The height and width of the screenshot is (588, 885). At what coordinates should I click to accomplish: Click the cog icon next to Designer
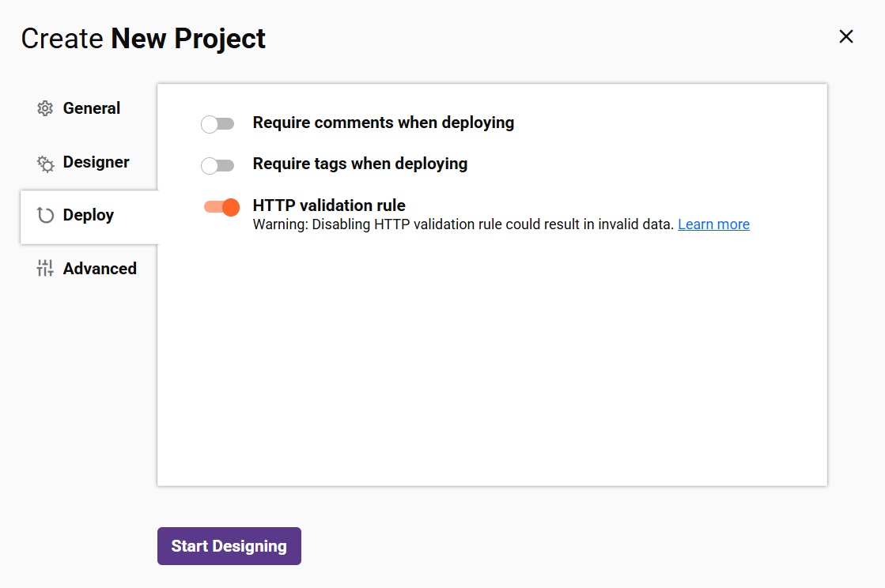pyautogui.click(x=45, y=163)
